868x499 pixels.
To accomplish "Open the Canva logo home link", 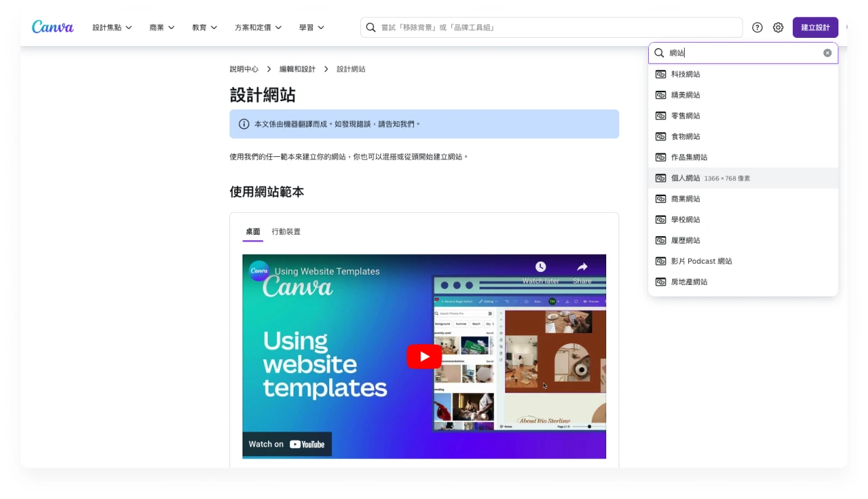I will 52,27.
